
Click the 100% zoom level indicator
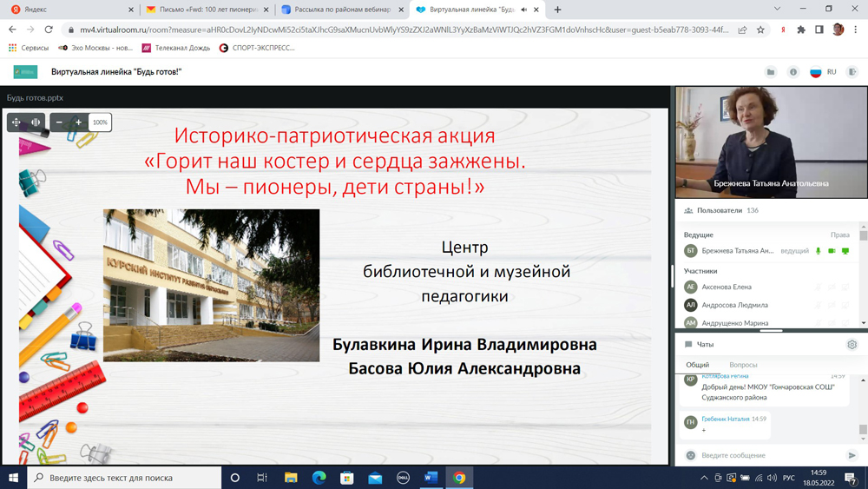click(x=100, y=122)
